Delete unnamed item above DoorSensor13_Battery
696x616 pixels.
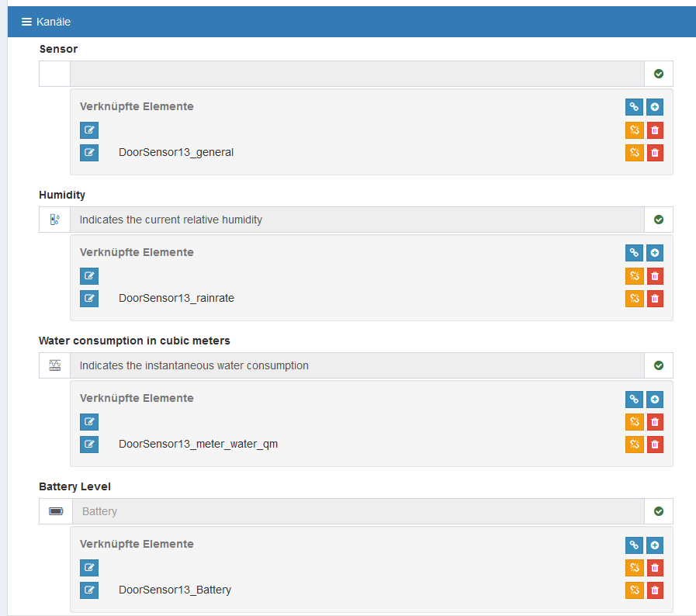(655, 568)
